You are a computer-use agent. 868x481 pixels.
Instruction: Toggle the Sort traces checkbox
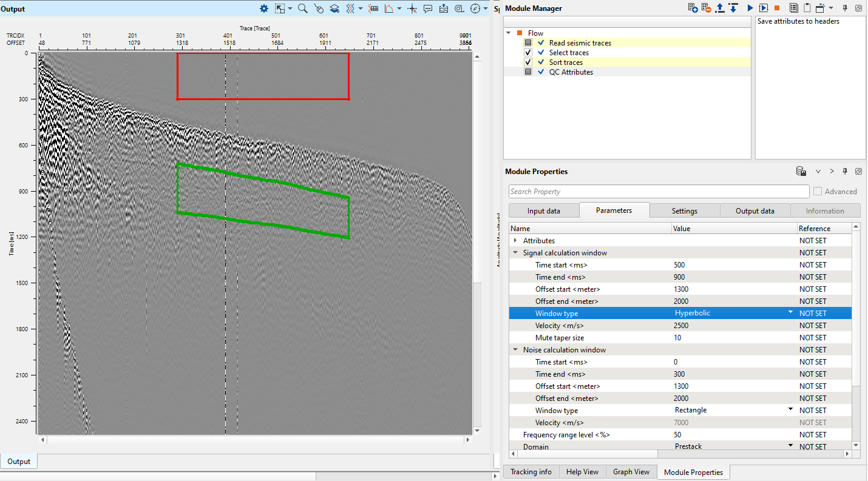click(528, 62)
